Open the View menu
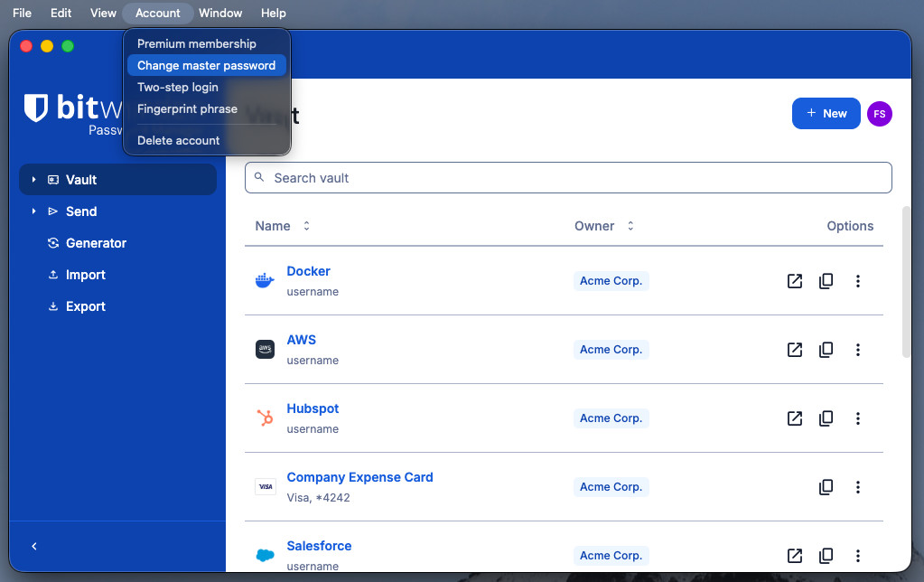The image size is (924, 582). [x=103, y=13]
